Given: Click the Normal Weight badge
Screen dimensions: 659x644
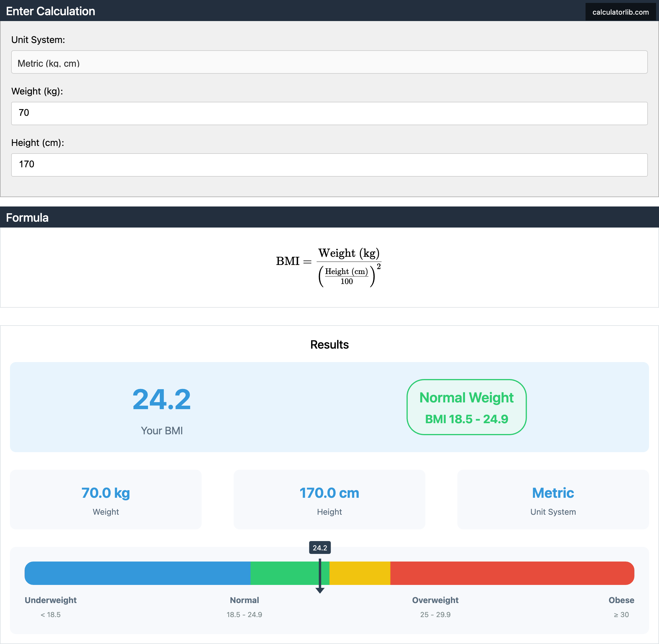Looking at the screenshot, I should coord(466,407).
